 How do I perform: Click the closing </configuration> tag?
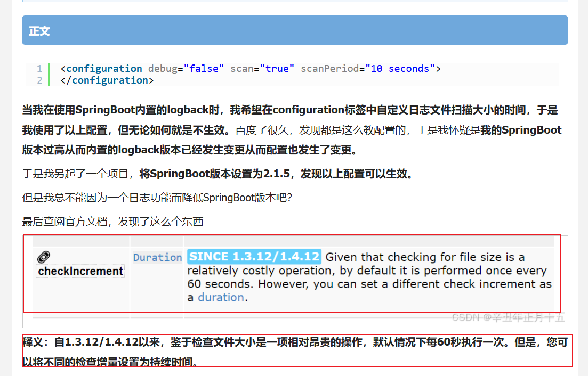(x=107, y=80)
